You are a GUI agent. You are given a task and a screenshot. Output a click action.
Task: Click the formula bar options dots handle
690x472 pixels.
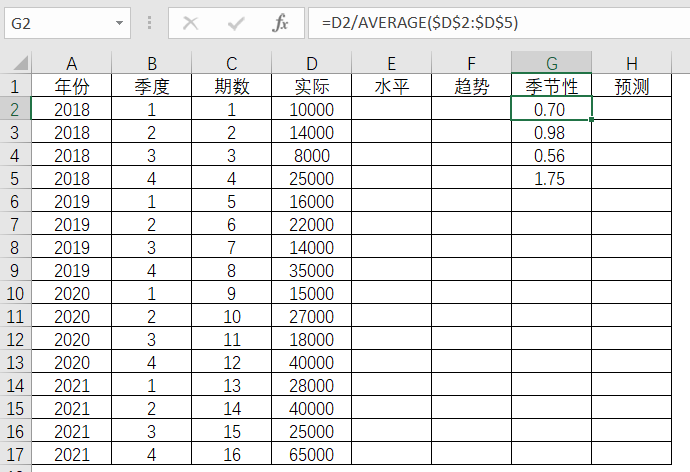[150, 22]
